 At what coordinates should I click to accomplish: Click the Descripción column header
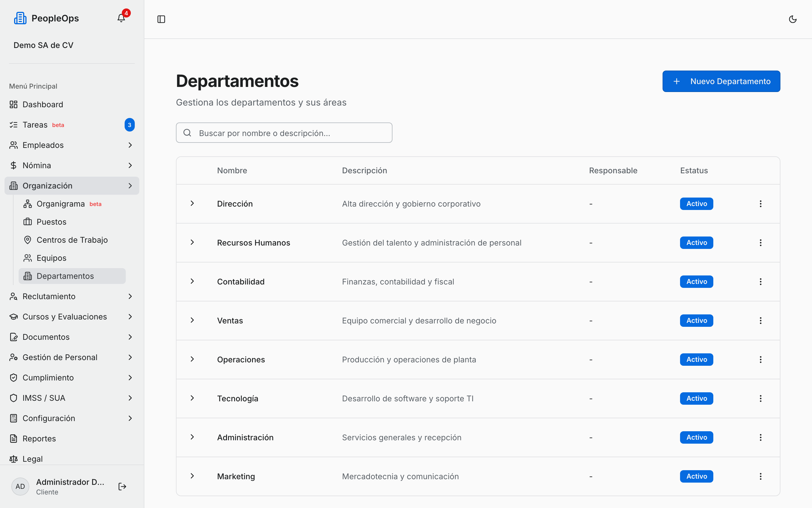pos(364,171)
